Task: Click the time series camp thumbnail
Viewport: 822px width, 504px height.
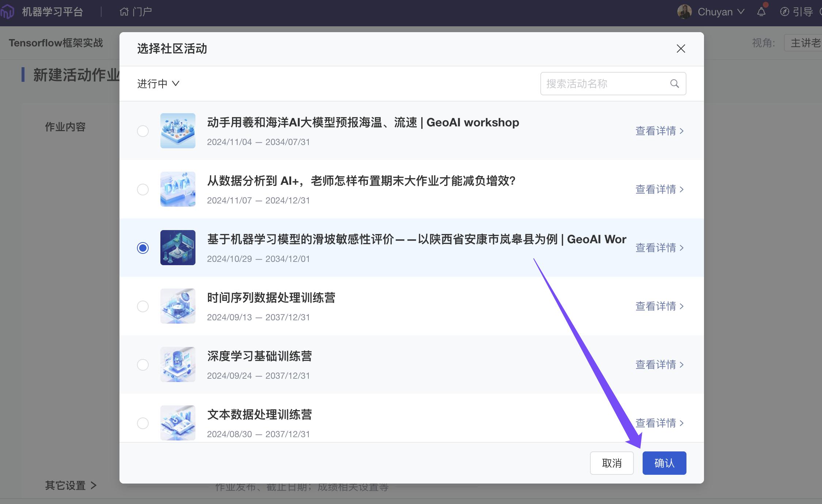Action: (178, 306)
